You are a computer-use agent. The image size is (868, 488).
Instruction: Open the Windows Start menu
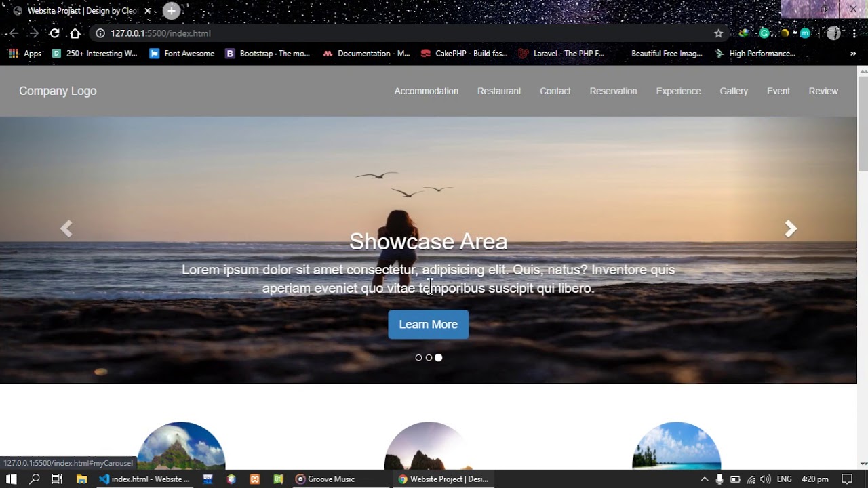(x=12, y=479)
